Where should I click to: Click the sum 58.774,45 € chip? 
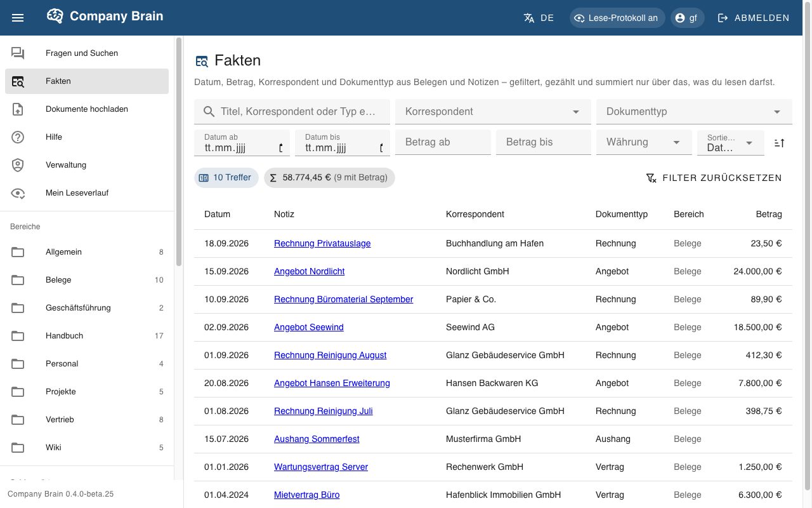pyautogui.click(x=329, y=178)
